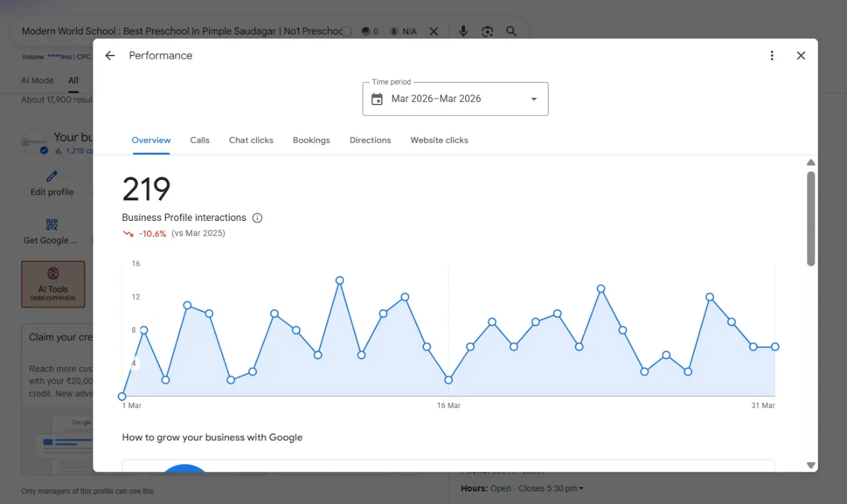Open AI Tools GMBEverywhere button
The height and width of the screenshot is (504, 847).
(x=53, y=284)
